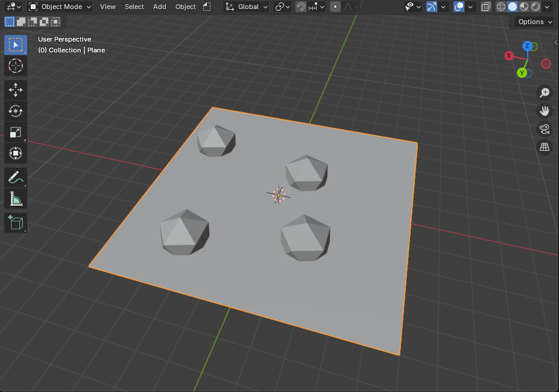Open the editor type menu icon
The height and width of the screenshot is (392, 559).
14,7
